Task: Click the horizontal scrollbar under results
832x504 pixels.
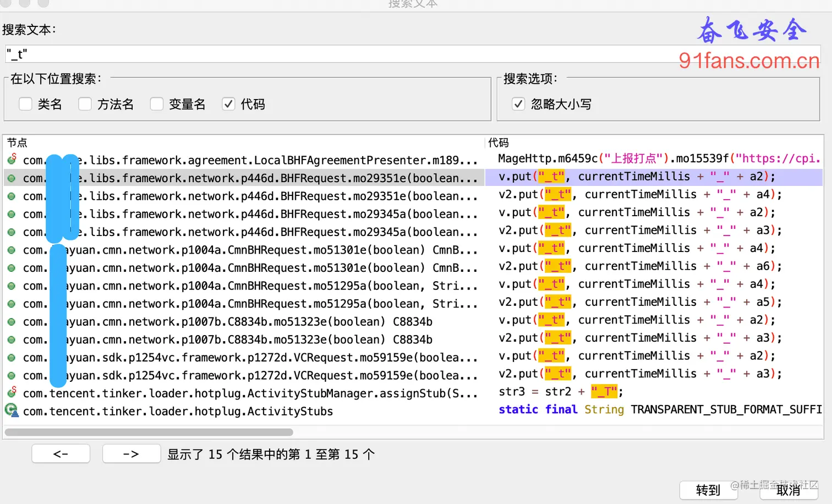Action: point(149,432)
